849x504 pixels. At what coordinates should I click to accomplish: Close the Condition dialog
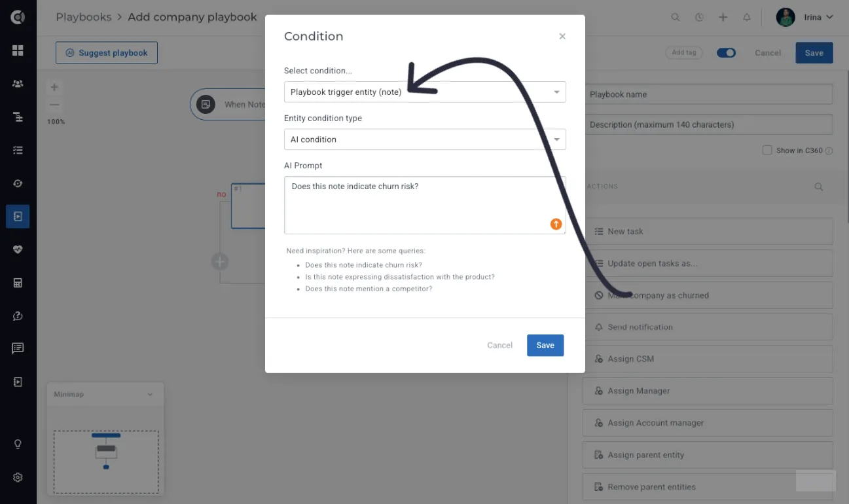tap(562, 37)
